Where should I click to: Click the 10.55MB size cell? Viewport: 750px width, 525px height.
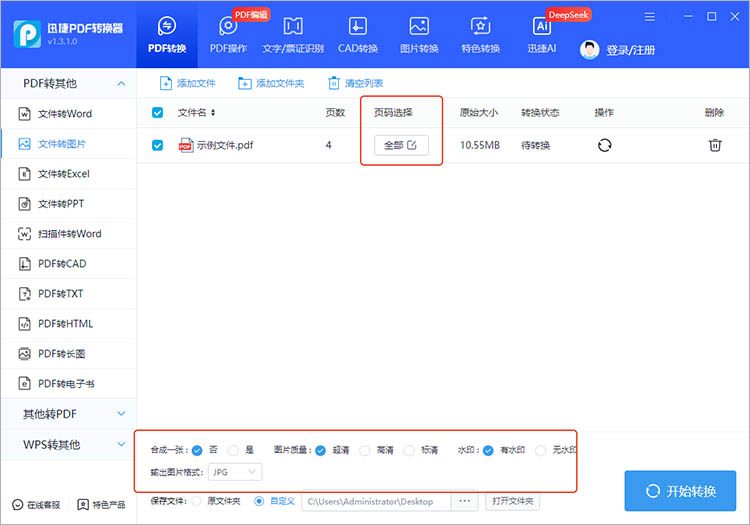480,145
